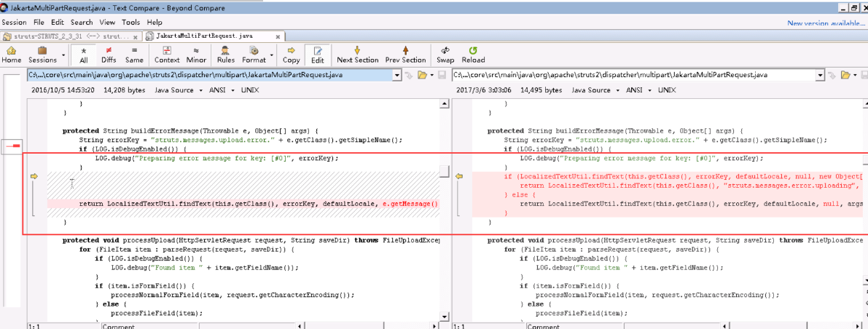Click right timestamp 2017/3/6 3:03:06
The width and height of the screenshot is (868, 329).
pos(482,90)
